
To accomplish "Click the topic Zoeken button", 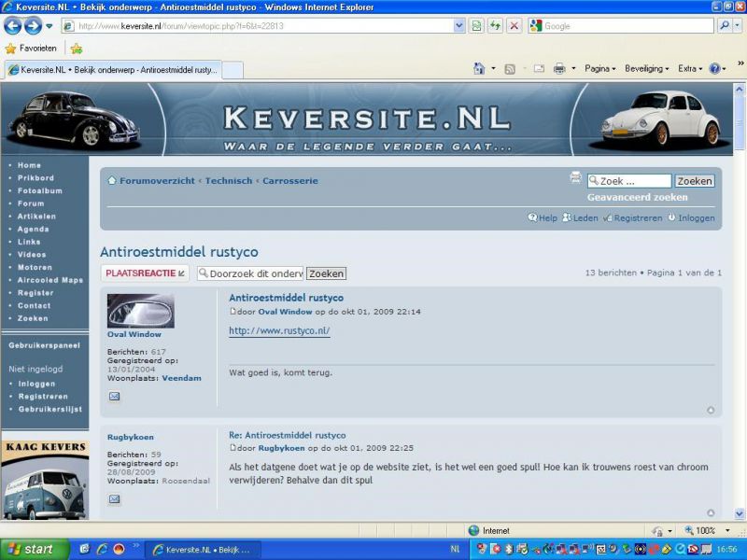I will [x=326, y=273].
